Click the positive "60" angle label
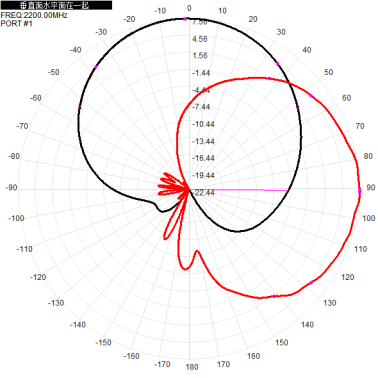Screen dimensions: 378x378 [346, 98]
